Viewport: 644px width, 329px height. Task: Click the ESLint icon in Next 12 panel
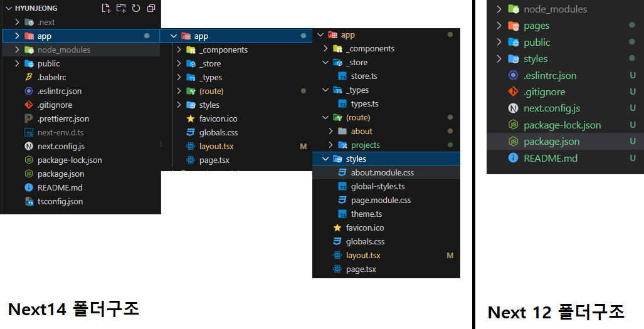514,75
